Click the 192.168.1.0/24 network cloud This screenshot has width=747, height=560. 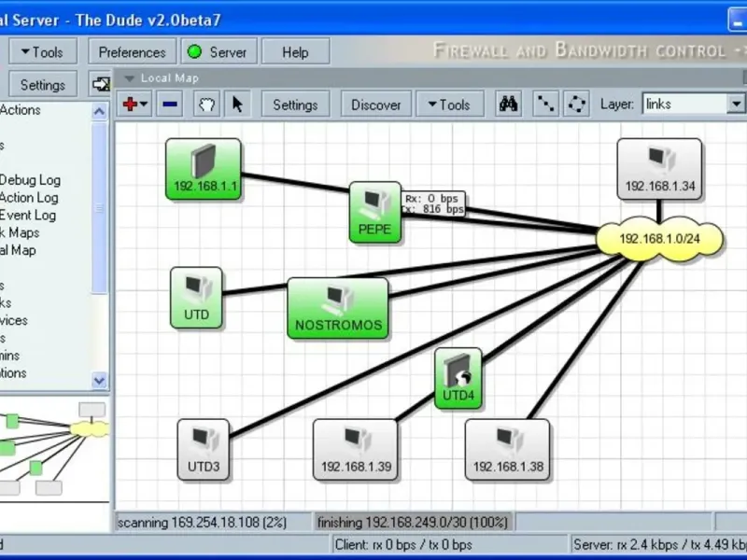[660, 239]
